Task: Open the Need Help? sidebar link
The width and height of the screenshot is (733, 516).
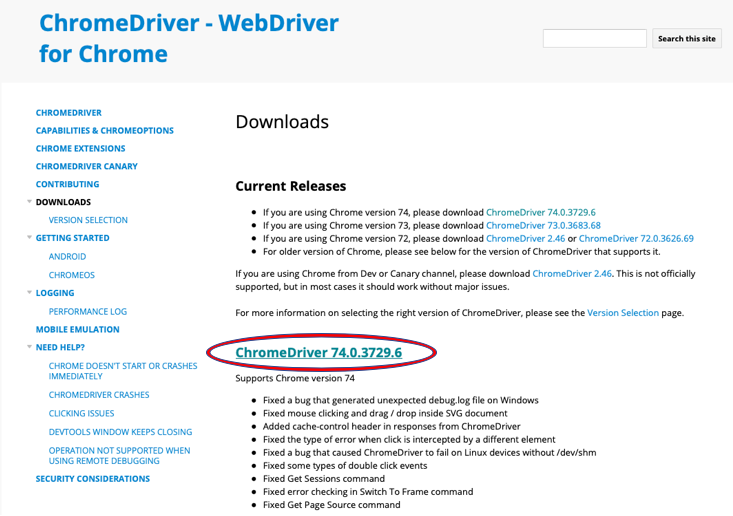Action: 60,347
